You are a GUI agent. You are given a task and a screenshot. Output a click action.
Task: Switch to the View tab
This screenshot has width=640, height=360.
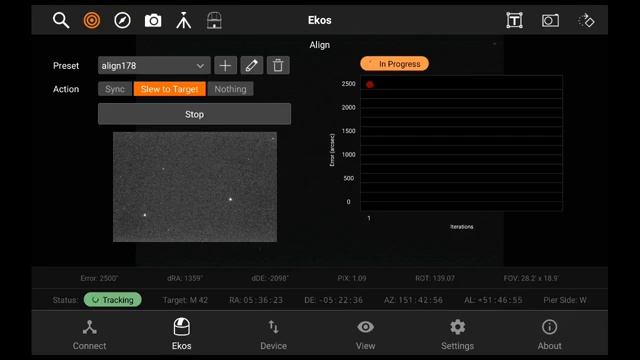click(365, 335)
